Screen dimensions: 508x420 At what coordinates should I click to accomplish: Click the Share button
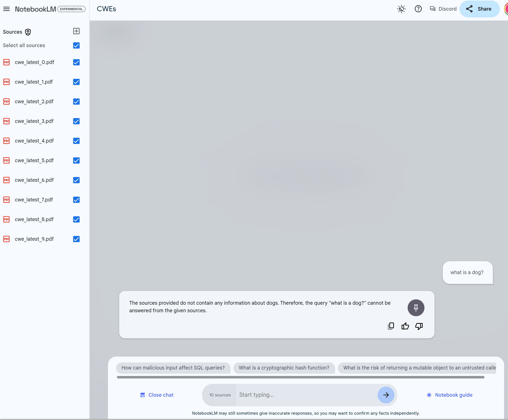click(x=479, y=9)
